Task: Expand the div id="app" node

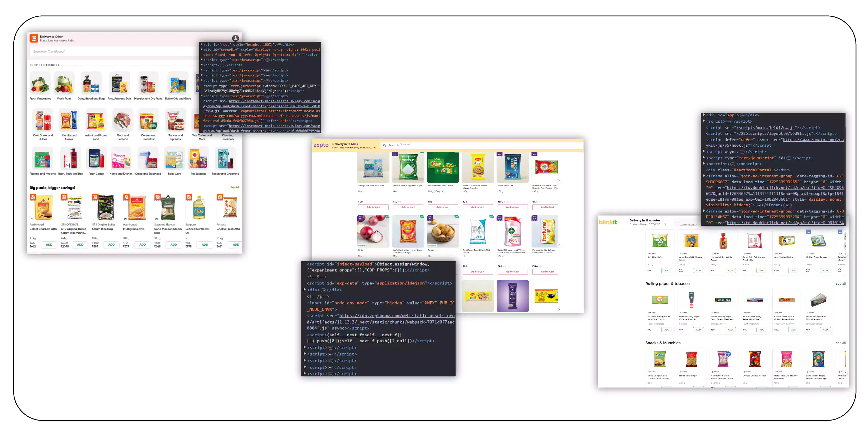Action: pyautogui.click(x=704, y=115)
